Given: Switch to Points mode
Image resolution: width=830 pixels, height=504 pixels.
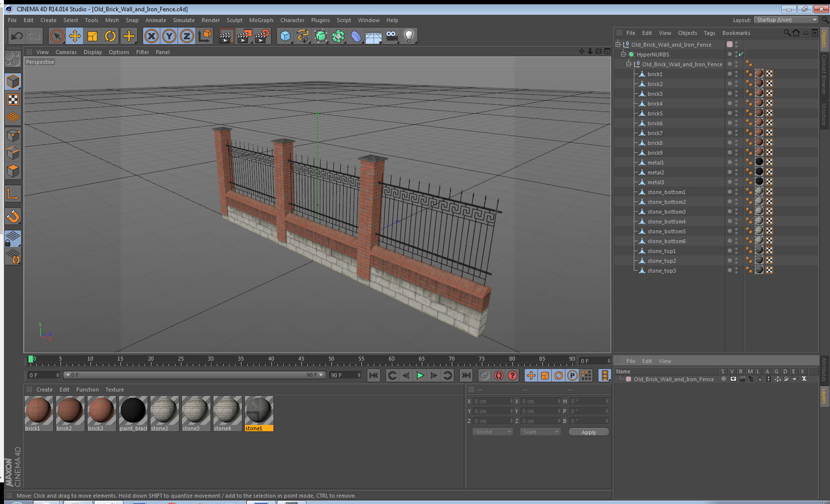Looking at the screenshot, I should point(13,136).
